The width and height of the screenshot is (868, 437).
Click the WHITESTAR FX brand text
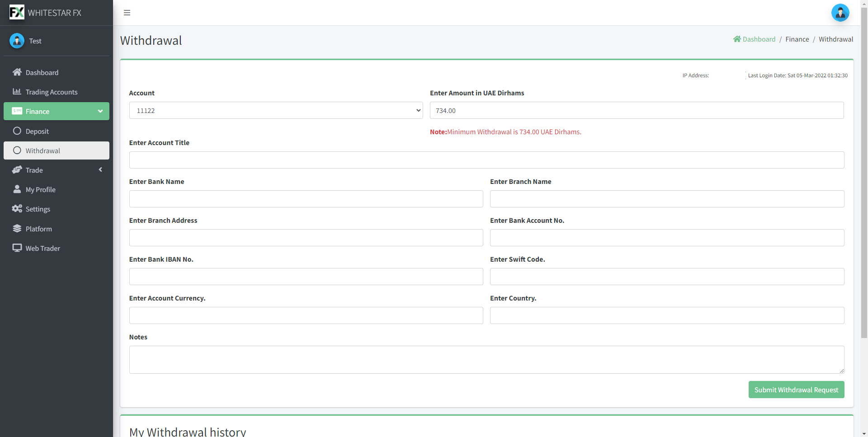[x=55, y=13]
